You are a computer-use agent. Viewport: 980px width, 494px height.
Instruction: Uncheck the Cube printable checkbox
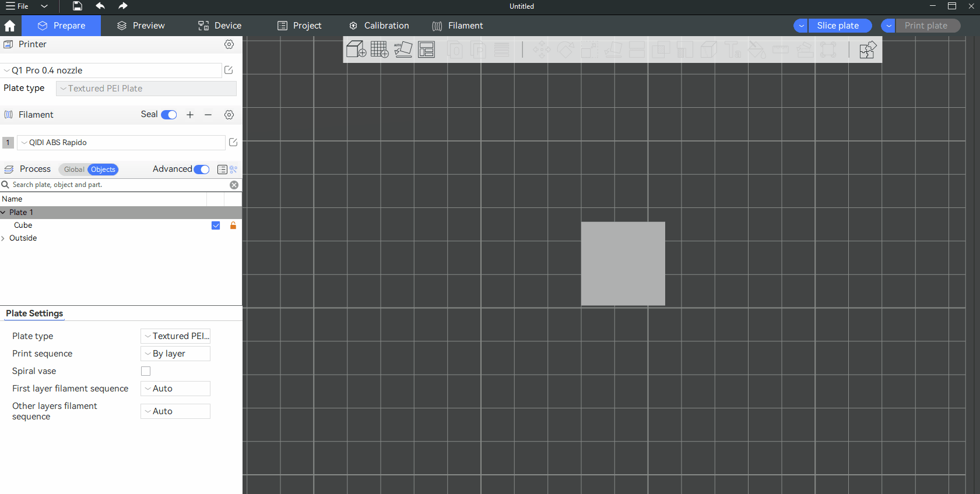[216, 225]
